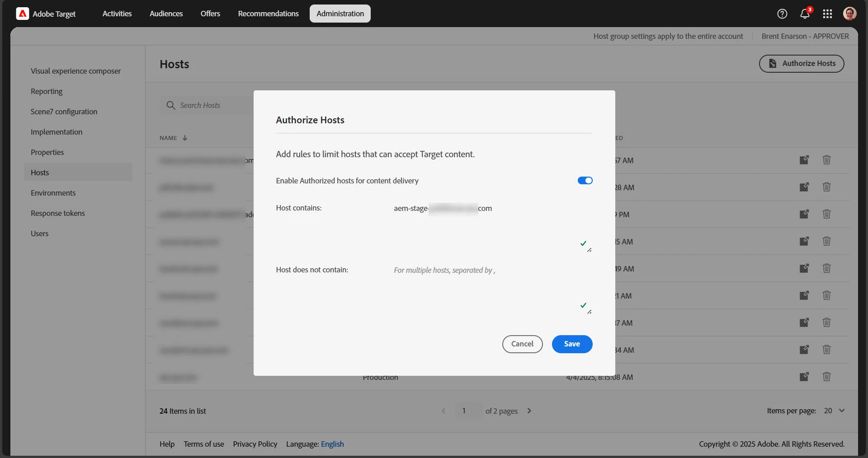This screenshot has height=458, width=868.
Task: Edit the host row ending 49 AM
Action: point(804,268)
